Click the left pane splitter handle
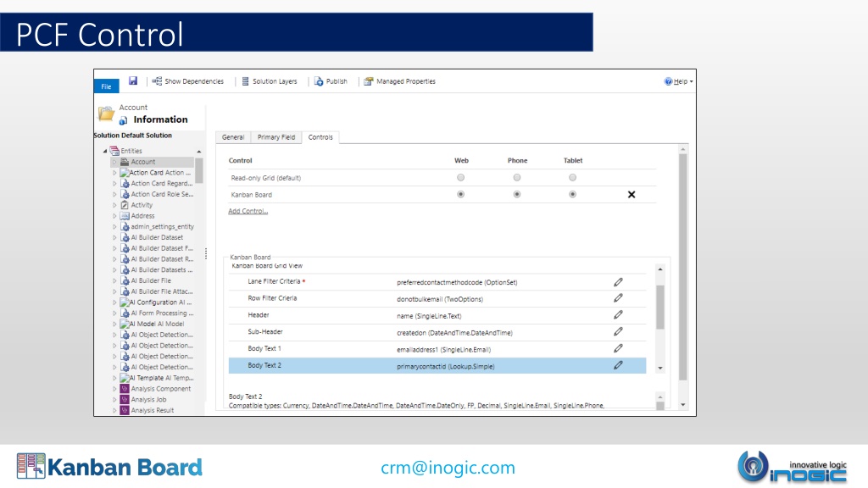The image size is (868, 488). [x=206, y=253]
